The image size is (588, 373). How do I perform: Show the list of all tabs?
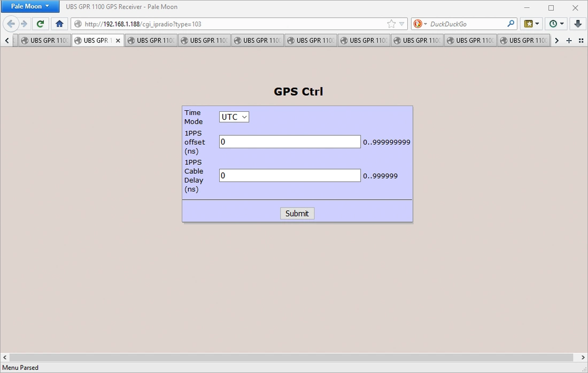point(581,41)
